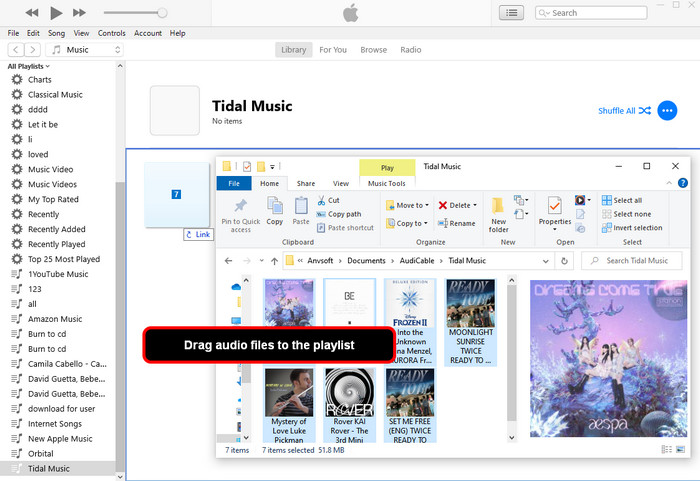
Task: Switch to the Library tab
Action: pyautogui.click(x=293, y=50)
